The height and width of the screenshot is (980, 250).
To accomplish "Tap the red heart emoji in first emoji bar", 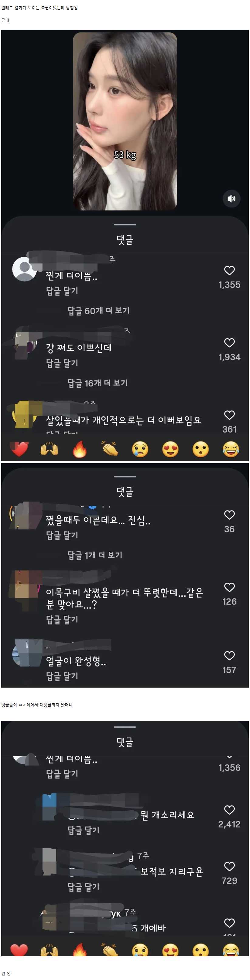I will click(x=19, y=449).
